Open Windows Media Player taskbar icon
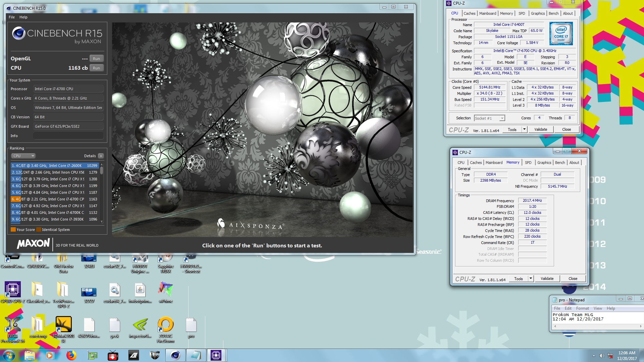 click(50, 355)
